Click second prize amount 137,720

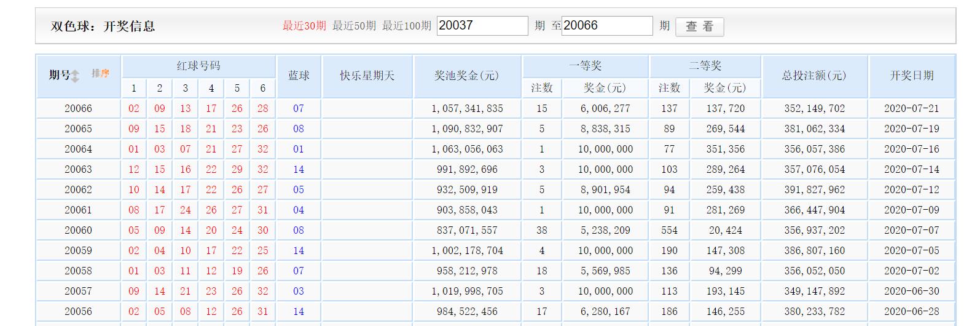click(x=726, y=108)
